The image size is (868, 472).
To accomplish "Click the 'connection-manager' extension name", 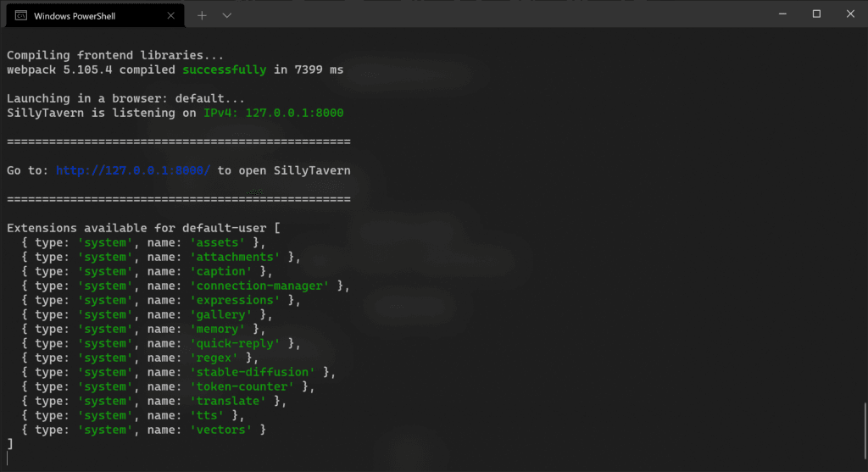I will pos(259,286).
